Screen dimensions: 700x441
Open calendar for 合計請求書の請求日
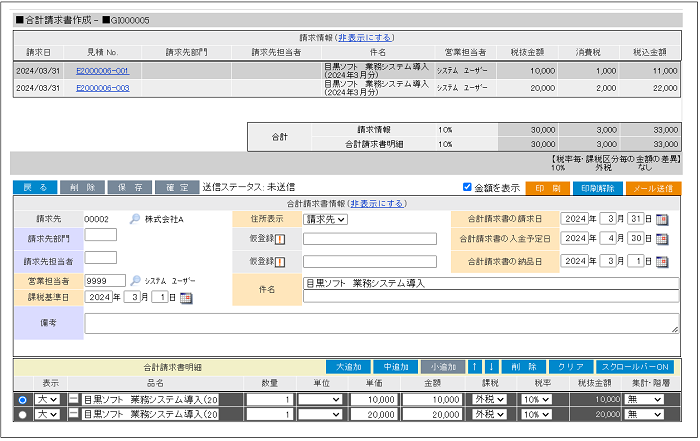click(662, 219)
